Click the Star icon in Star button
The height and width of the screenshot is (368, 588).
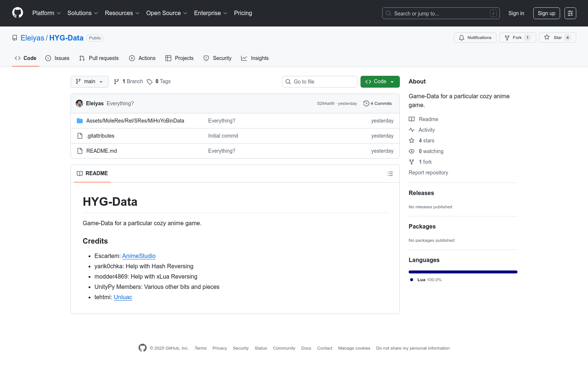point(547,38)
